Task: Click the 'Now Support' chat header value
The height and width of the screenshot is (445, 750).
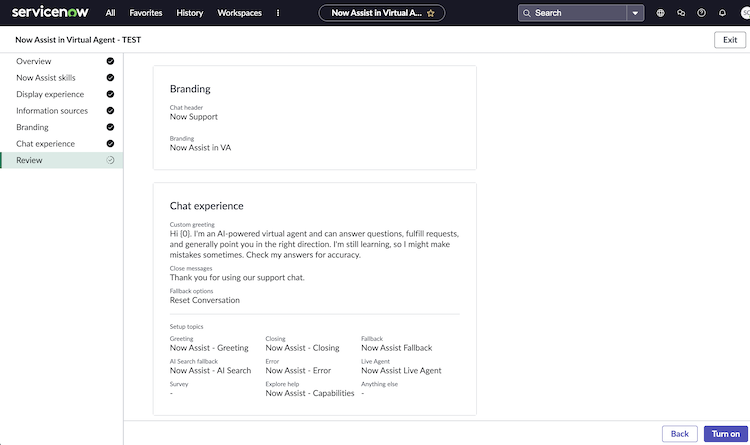Action: tap(194, 117)
